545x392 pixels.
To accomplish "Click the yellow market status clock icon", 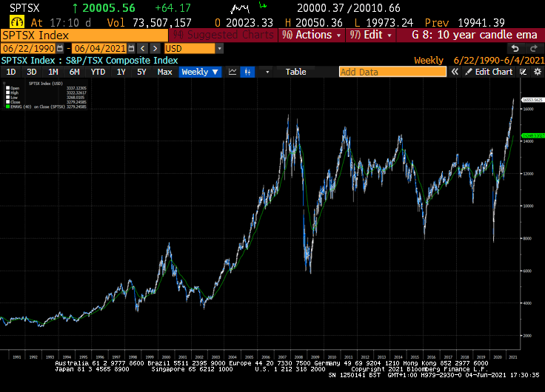I will [x=17, y=22].
